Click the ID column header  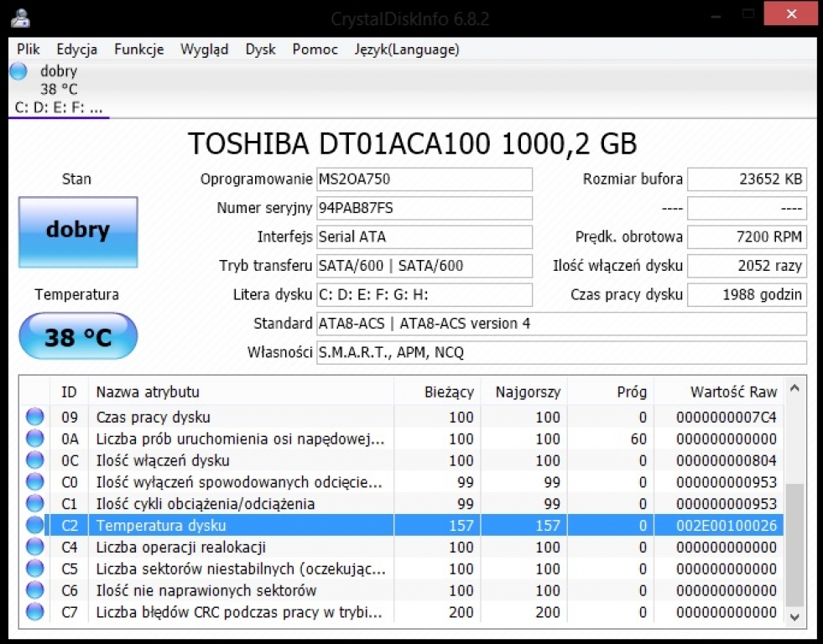[69, 392]
